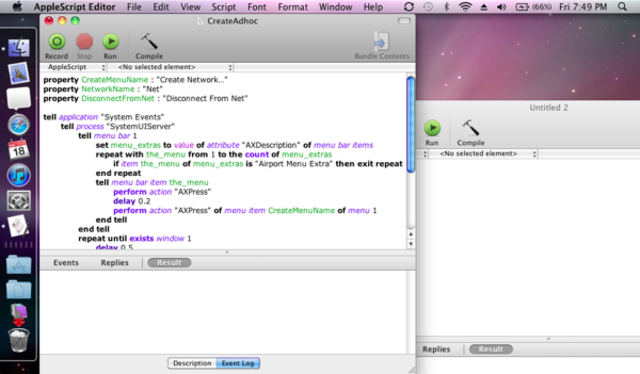This screenshot has height=374, width=640.
Task: Open the Font menu
Action: 257,7
